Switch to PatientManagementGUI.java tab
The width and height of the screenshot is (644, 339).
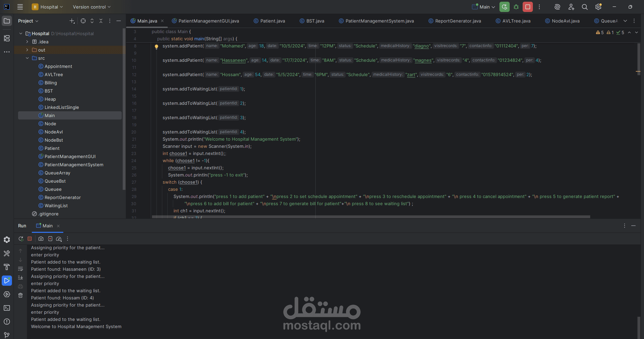click(x=205, y=21)
